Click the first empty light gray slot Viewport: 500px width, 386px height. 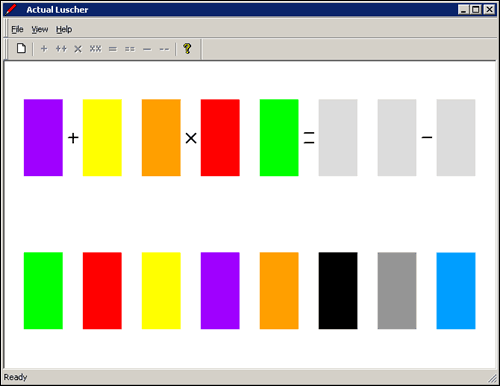(x=338, y=137)
